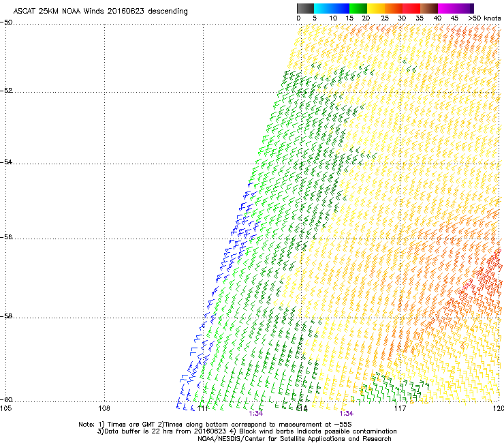Image resolution: width=504 pixels, height=443 pixels.
Task: Click the '15' legend scale number
Action: pos(349,18)
